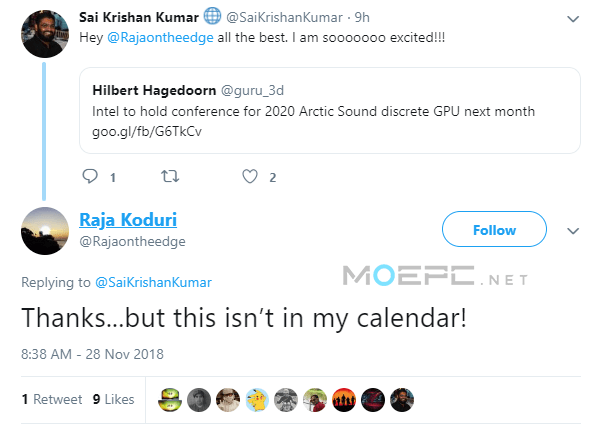Screen dimensions: 592x436
Task: Click the last liker avatar in the row
Action: (x=402, y=400)
